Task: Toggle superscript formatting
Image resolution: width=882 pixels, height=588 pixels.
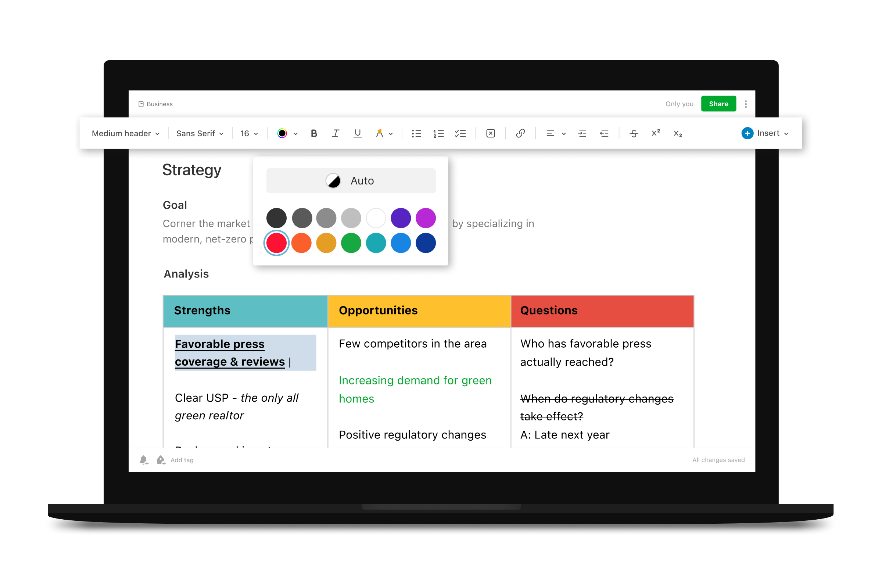Action: pos(654,133)
